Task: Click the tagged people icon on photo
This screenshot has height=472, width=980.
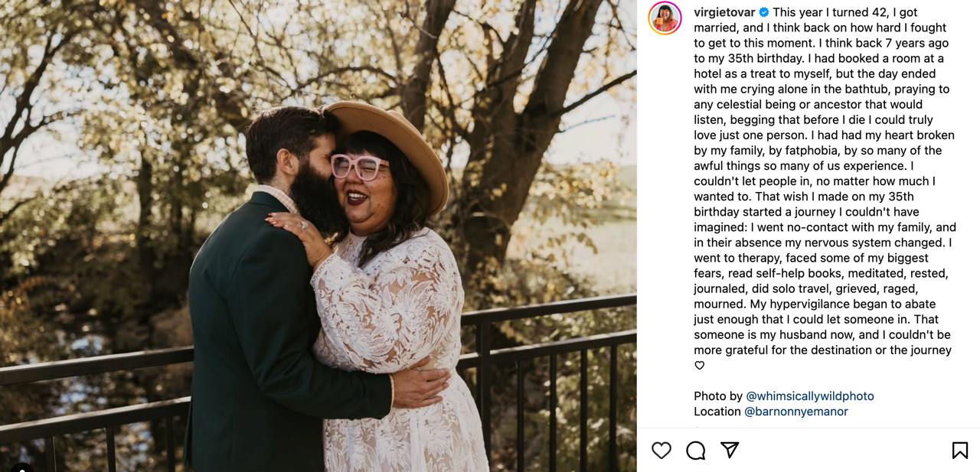Action: point(21,466)
